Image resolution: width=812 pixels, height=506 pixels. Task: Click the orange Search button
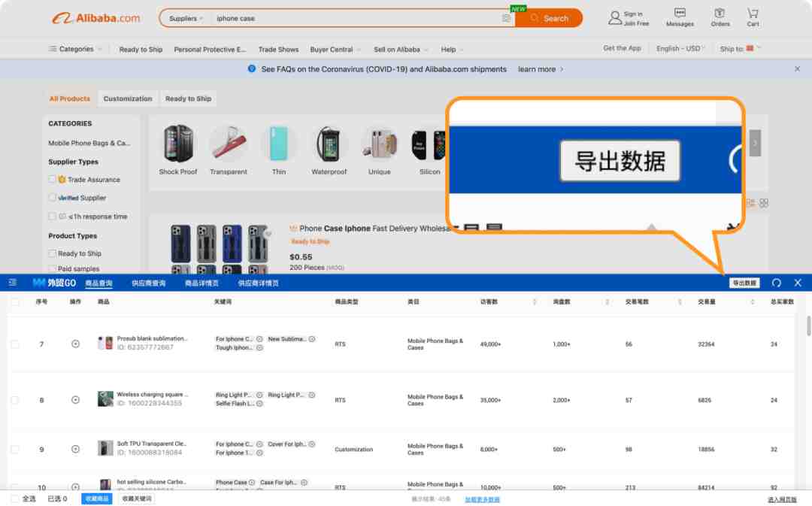549,18
